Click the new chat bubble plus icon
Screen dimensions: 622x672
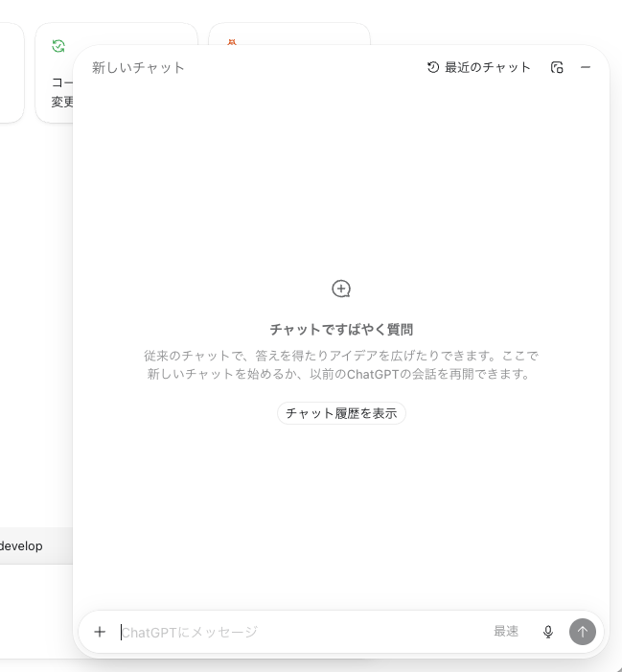341,289
